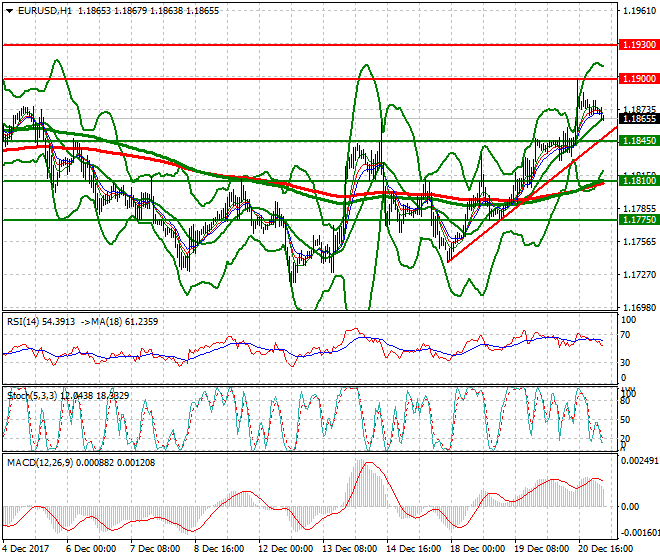The width and height of the screenshot is (660, 560).
Task: Click the 6 Dec 00:00 time label
Action: (x=91, y=549)
